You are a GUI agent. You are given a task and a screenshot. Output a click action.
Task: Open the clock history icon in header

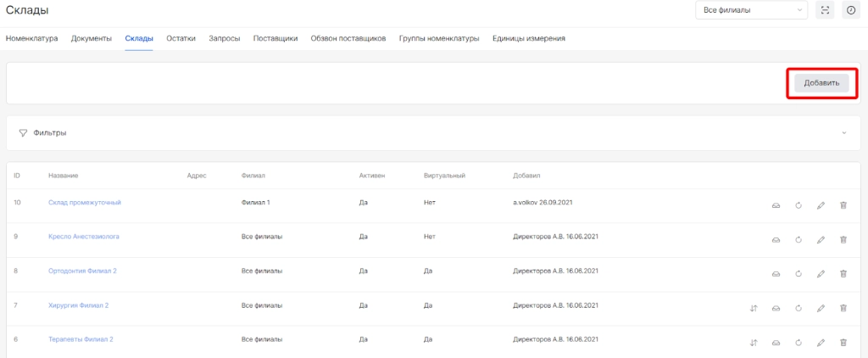click(850, 10)
